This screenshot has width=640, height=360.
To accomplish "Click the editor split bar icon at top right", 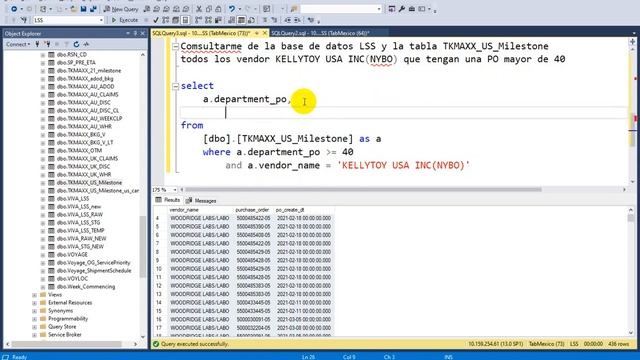I will tap(632, 42).
